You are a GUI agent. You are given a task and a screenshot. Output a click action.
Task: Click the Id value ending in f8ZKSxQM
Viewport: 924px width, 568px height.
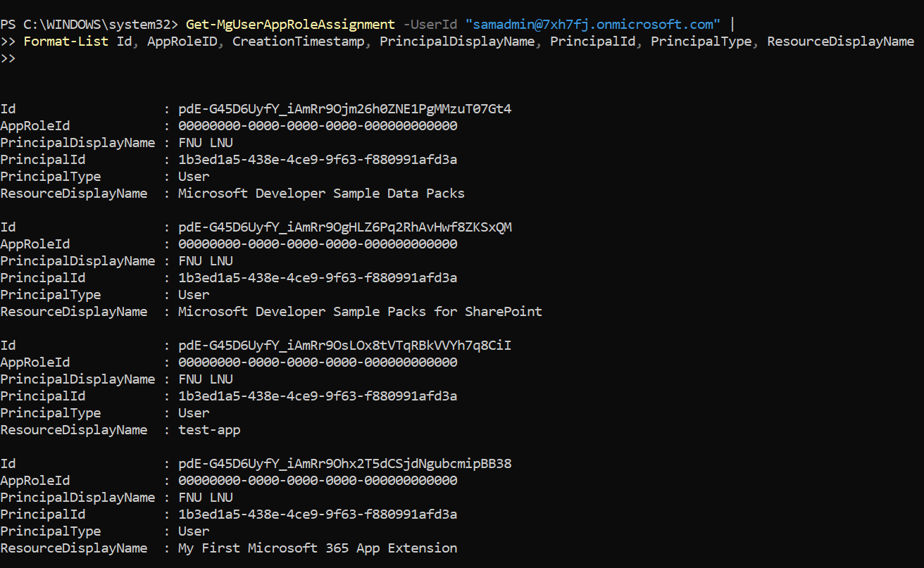click(345, 227)
